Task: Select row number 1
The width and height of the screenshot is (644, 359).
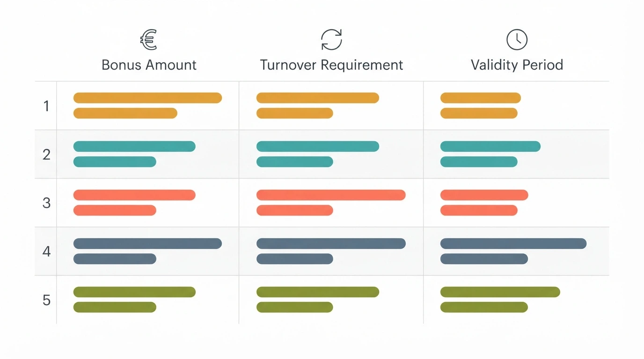Action: click(x=46, y=106)
